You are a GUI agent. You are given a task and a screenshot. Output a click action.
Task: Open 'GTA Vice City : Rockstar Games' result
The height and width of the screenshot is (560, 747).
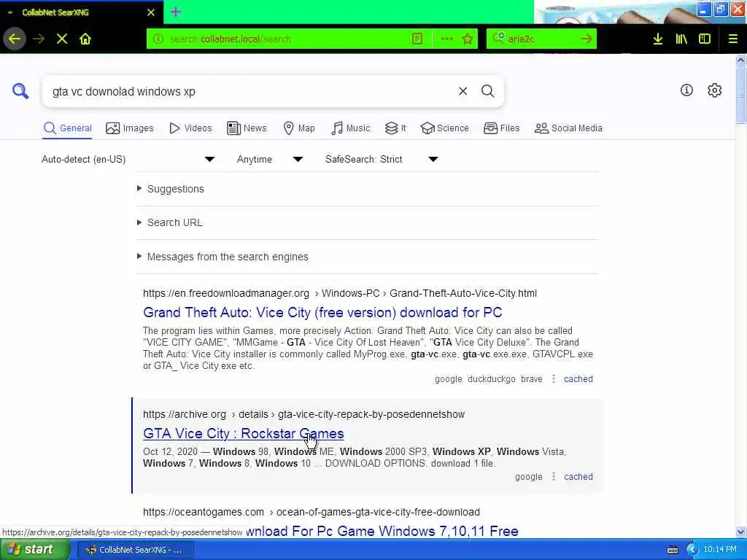click(244, 433)
